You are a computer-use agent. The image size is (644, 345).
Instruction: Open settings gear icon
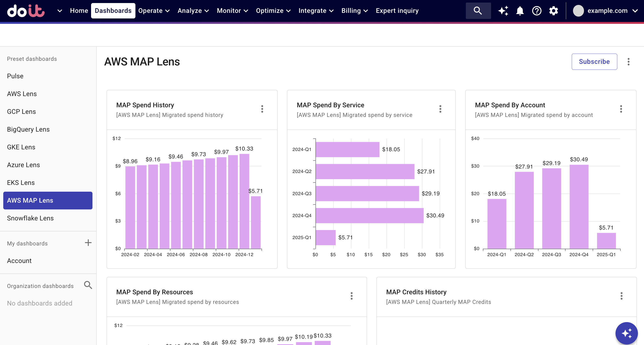click(553, 11)
